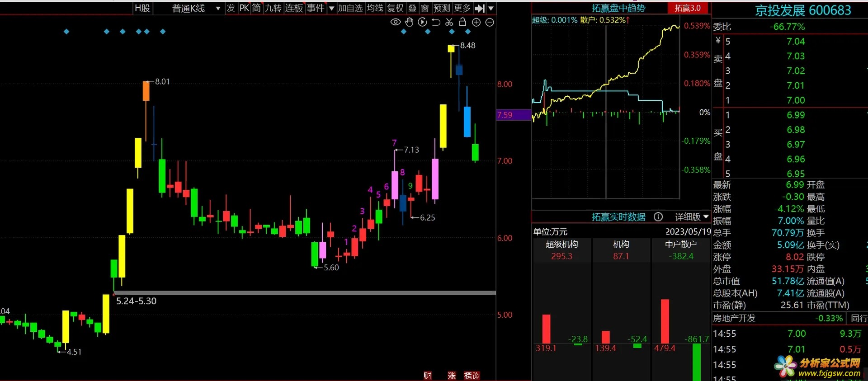Select the 卖1 price 7.00 in order book
The image size is (868, 381).
(x=796, y=100)
